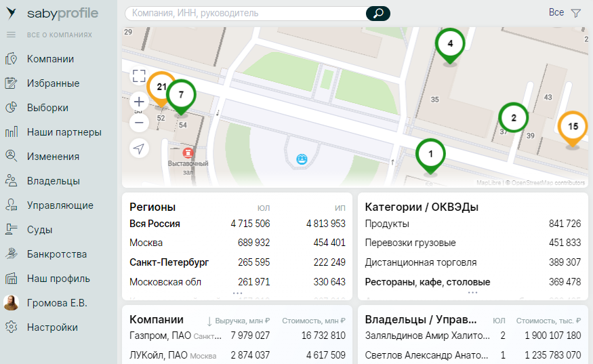Open the filter funnel icon

[576, 13]
